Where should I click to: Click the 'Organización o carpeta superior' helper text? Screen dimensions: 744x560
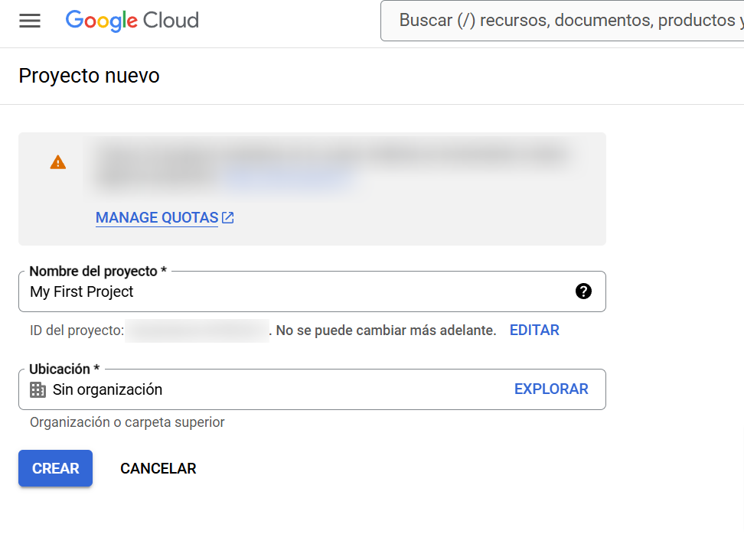[x=127, y=422]
